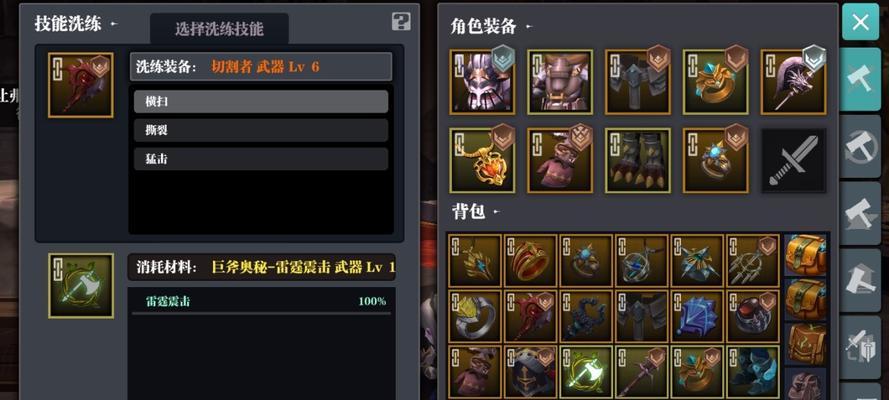This screenshot has width=889, height=400.
Task: Pick the red coiled ring in backpack
Action: point(531,261)
